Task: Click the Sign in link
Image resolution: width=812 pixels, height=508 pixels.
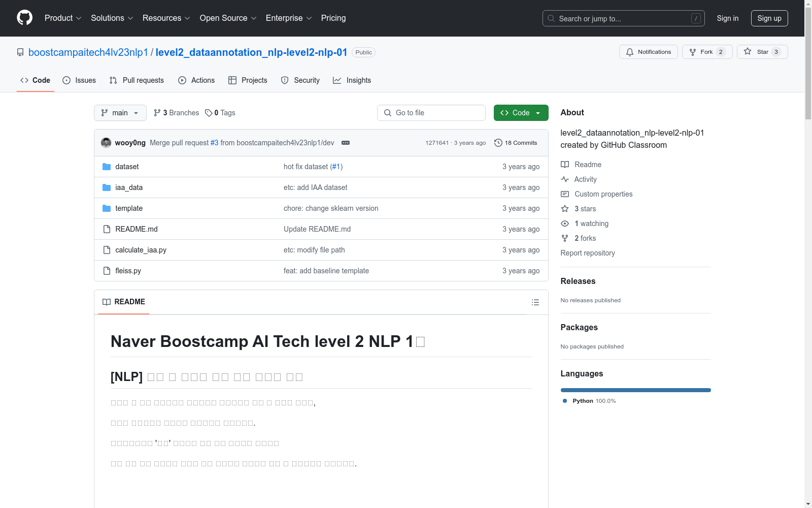Action: point(728,18)
